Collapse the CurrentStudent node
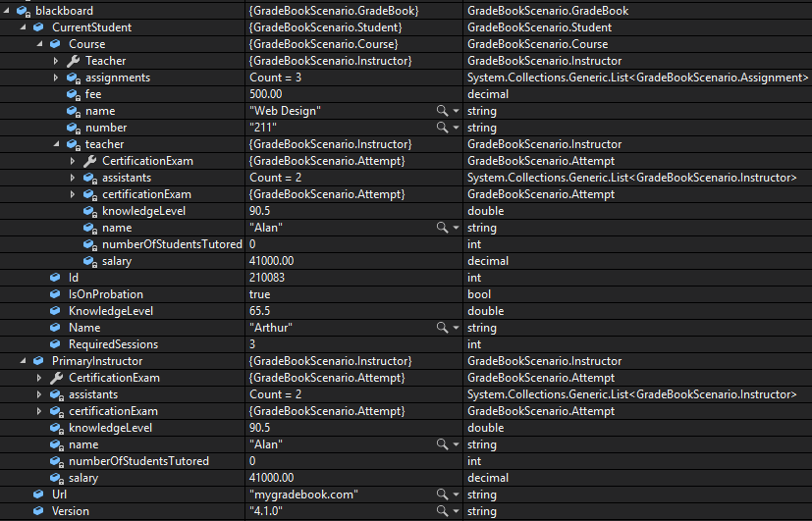Screen dimensions: 812x521 point(23,26)
